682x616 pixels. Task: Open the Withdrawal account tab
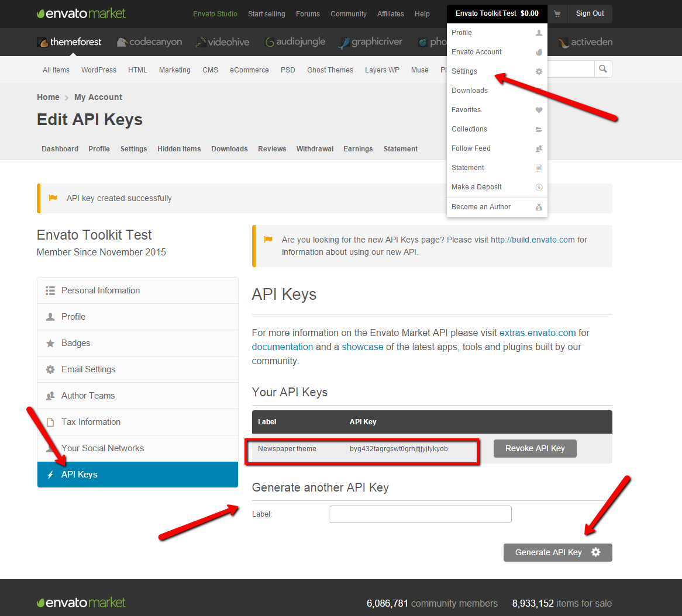pos(315,149)
